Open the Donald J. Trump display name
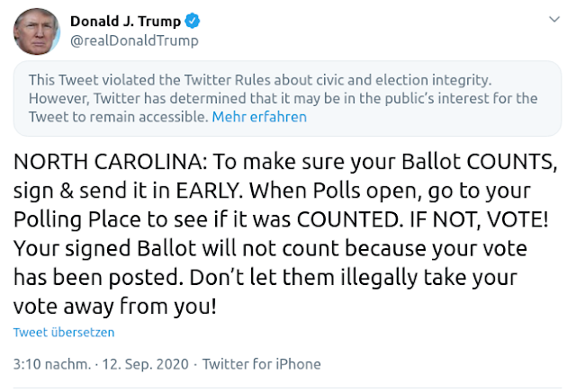The height and width of the screenshot is (392, 576). click(125, 22)
